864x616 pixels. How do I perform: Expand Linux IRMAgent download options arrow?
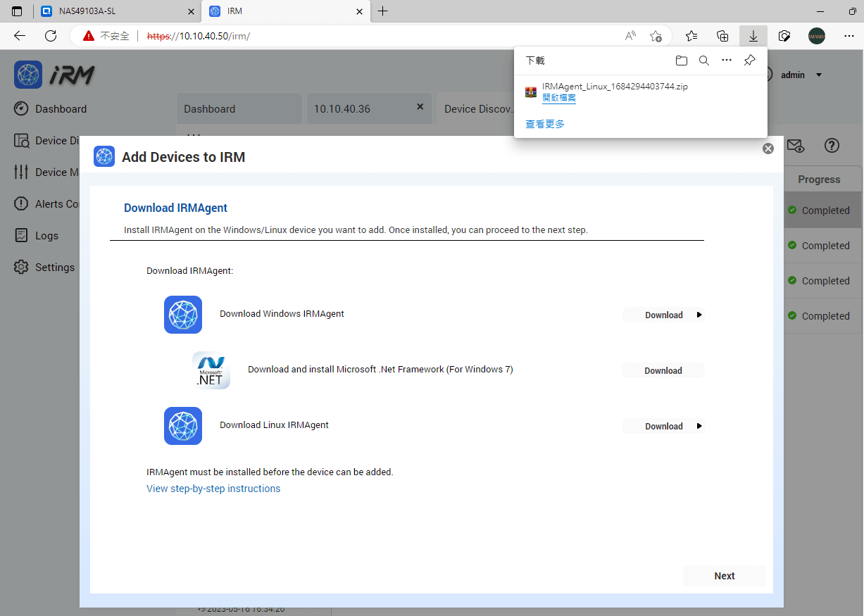tap(699, 426)
